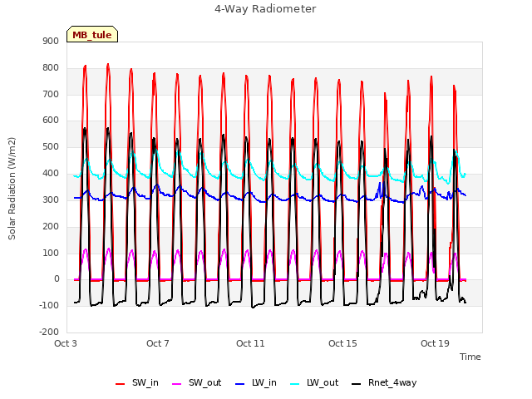Click the 900 y-axis tick label
The image size is (532, 399).
point(51,42)
